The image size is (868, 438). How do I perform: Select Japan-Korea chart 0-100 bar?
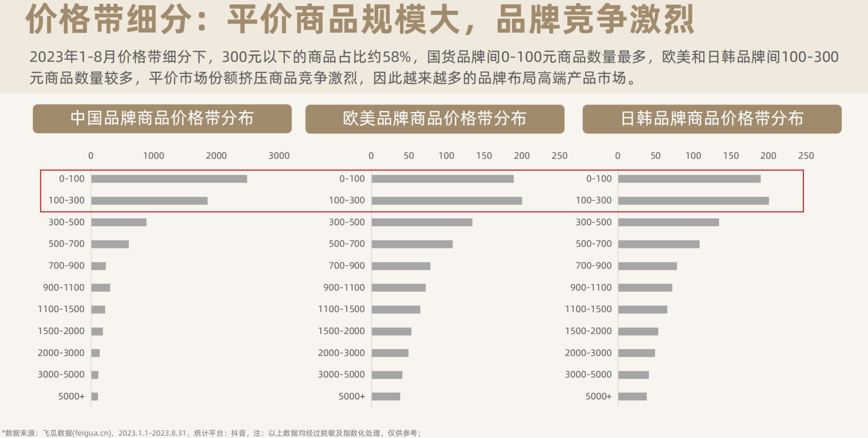[690, 179]
